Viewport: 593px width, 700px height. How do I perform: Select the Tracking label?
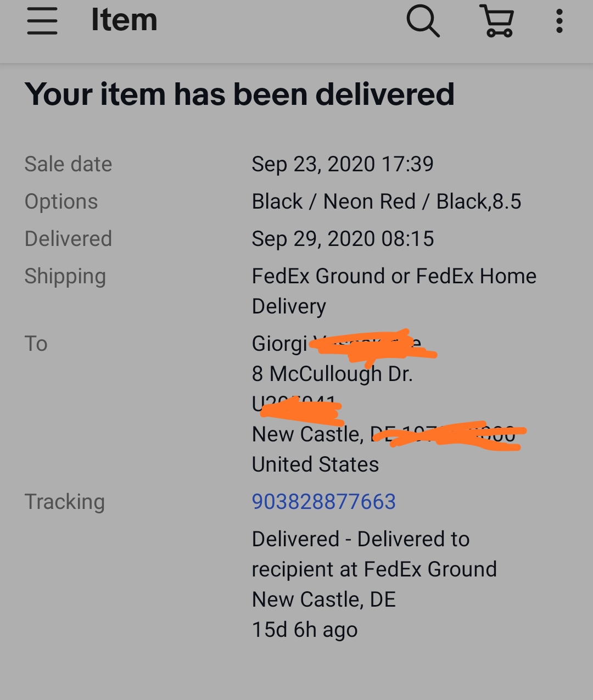click(64, 502)
